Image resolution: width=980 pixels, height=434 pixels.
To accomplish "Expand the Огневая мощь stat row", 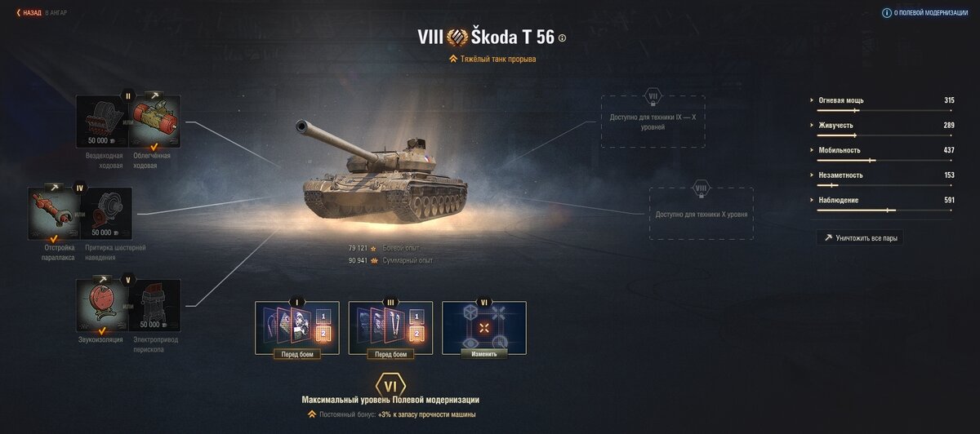I will pos(885,101).
